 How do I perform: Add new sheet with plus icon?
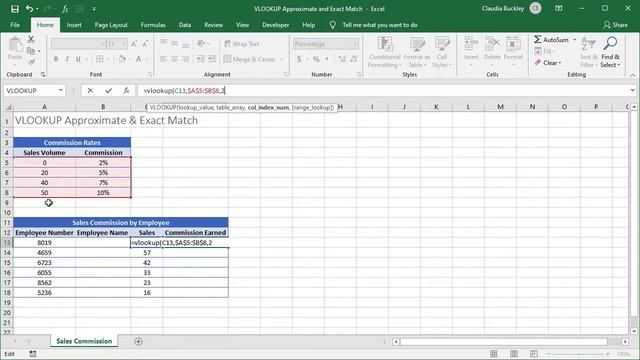click(138, 341)
